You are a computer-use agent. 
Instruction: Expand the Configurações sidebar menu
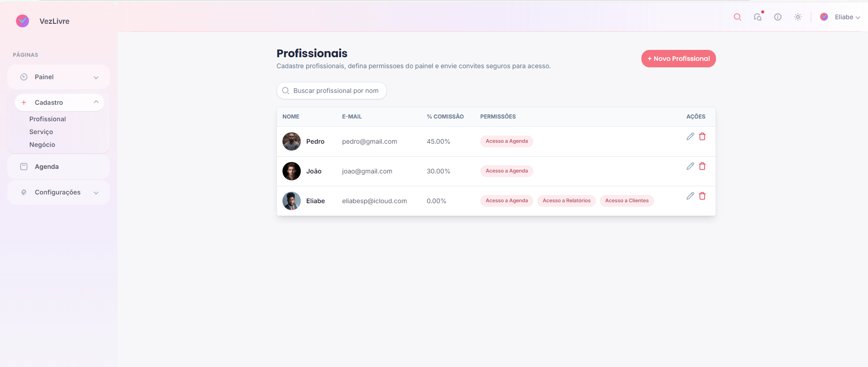click(x=59, y=192)
